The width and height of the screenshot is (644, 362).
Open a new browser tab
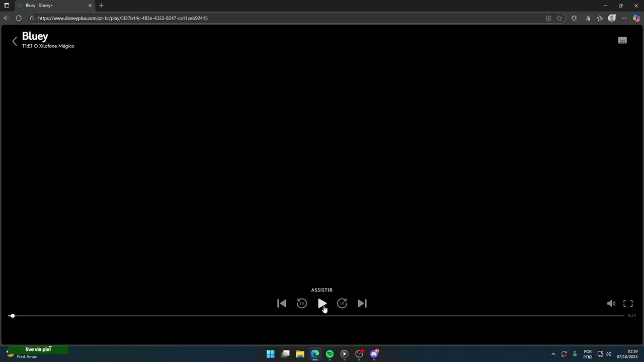click(x=101, y=6)
